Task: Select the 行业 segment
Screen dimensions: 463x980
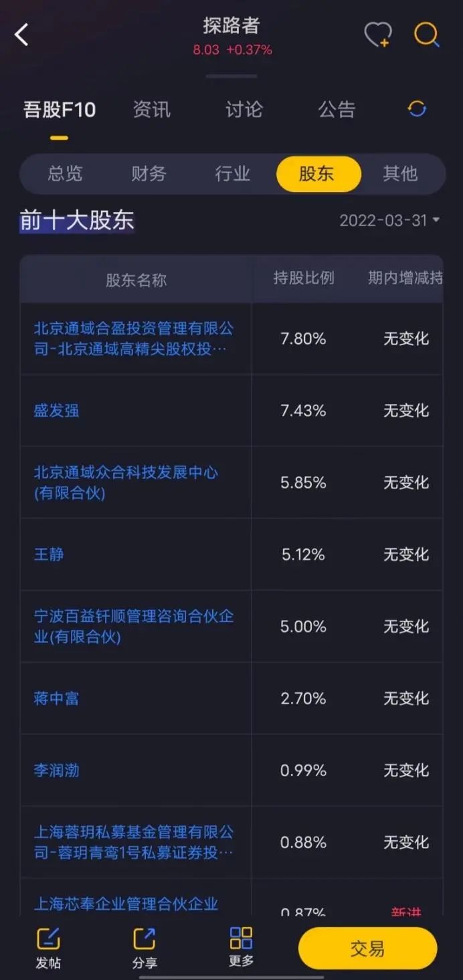Action: click(232, 174)
